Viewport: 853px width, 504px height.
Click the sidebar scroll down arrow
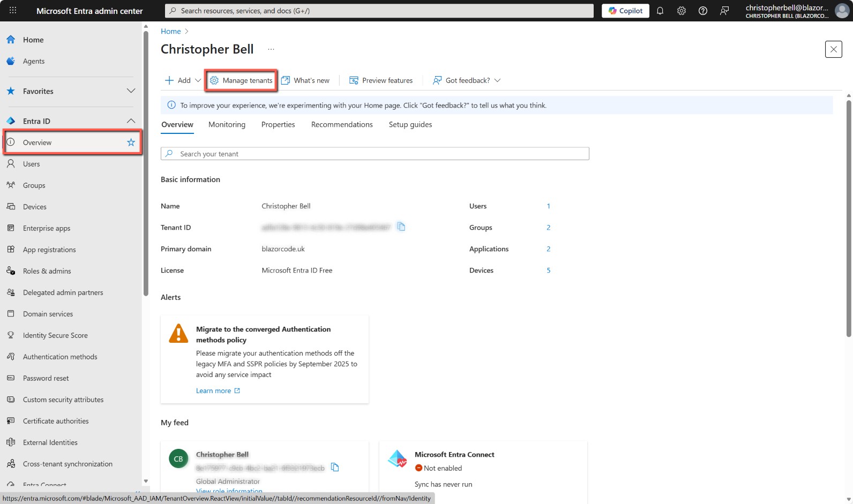click(146, 481)
